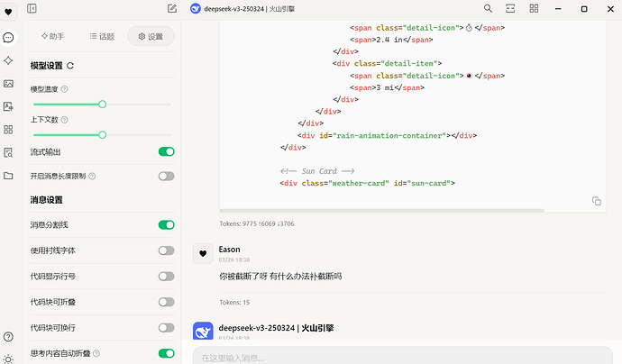Enable 代码显示行号 switch
This screenshot has width=622, height=364.
166,277
